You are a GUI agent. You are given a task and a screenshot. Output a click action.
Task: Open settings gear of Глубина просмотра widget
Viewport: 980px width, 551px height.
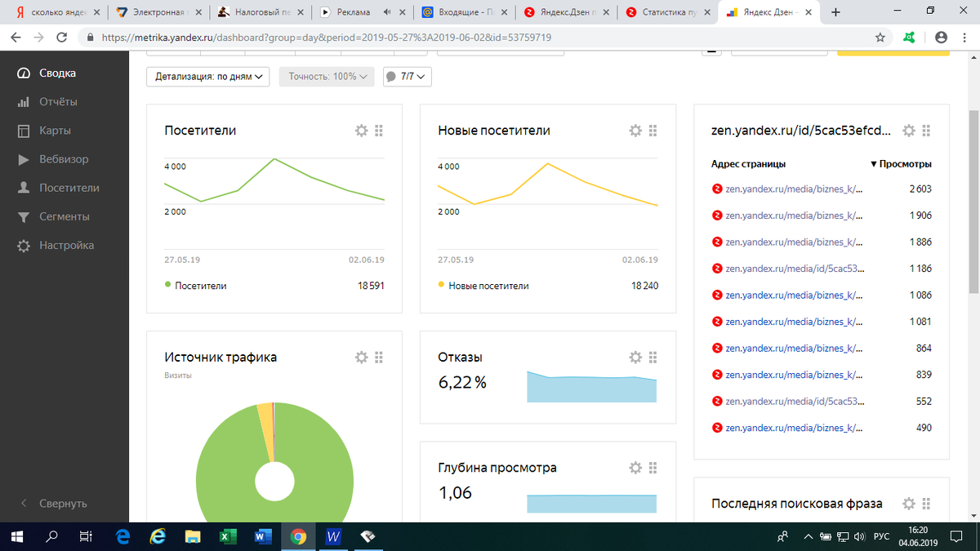pyautogui.click(x=635, y=468)
